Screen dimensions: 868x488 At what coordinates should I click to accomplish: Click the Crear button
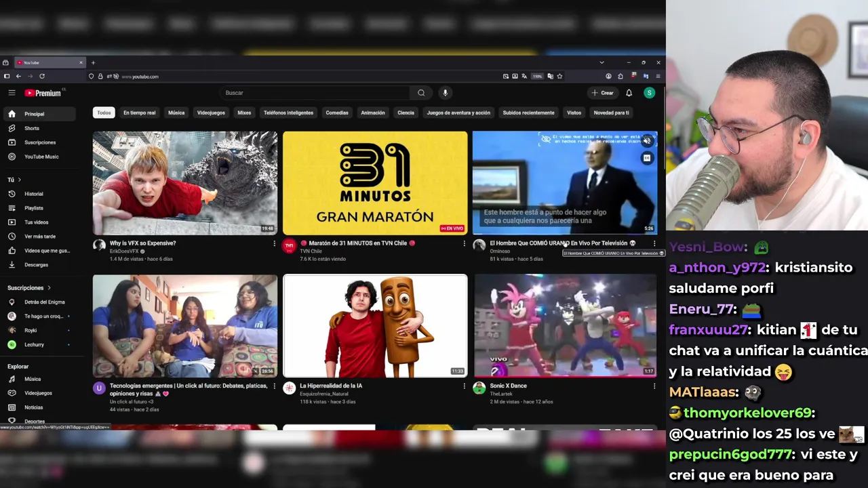[602, 93]
